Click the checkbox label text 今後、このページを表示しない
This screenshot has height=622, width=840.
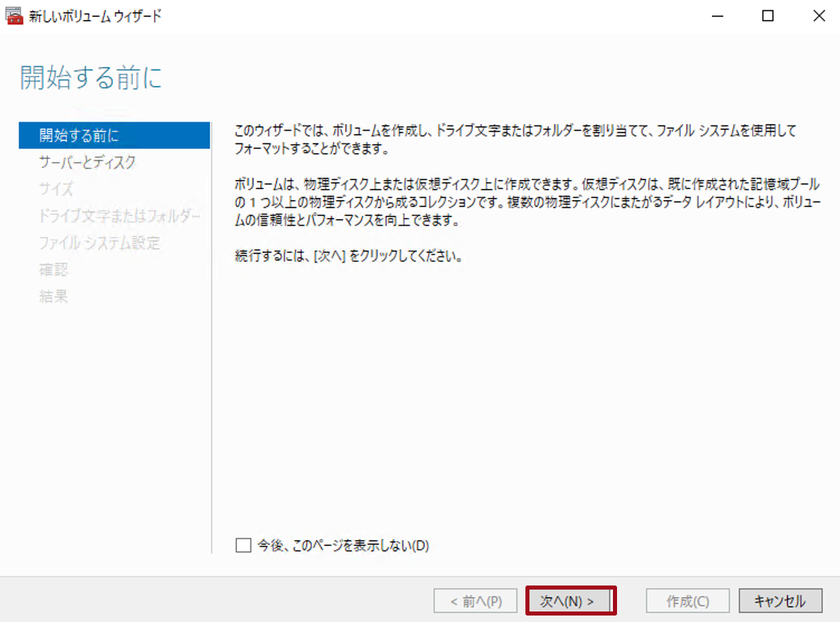[x=341, y=546]
